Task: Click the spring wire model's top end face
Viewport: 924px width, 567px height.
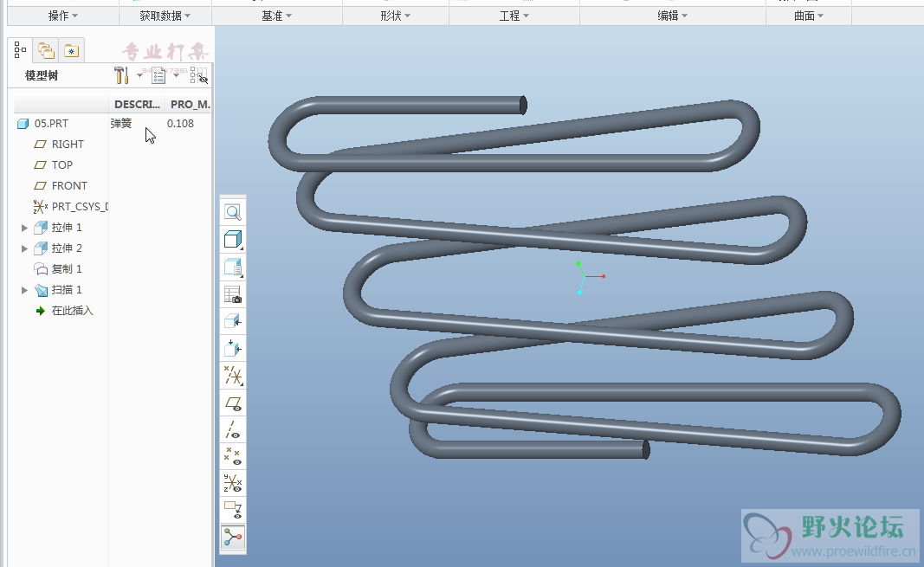Action: click(523, 106)
